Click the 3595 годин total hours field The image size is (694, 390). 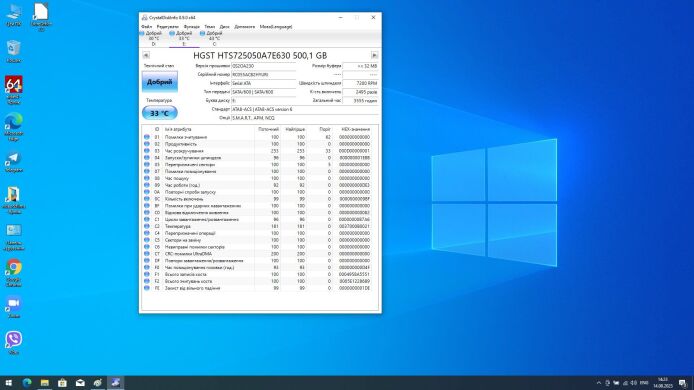(x=361, y=100)
